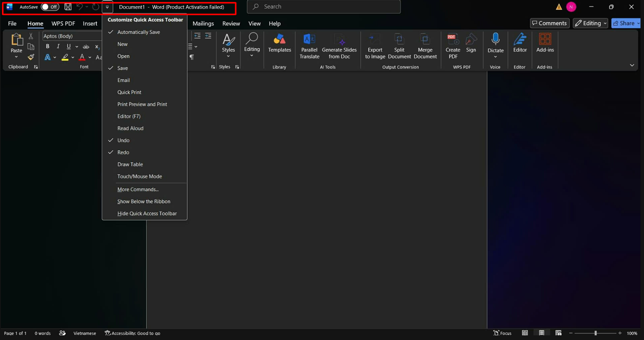The height and width of the screenshot is (340, 644).
Task: Uncheck Automatically Save in toolbar menu
Action: tap(144, 32)
